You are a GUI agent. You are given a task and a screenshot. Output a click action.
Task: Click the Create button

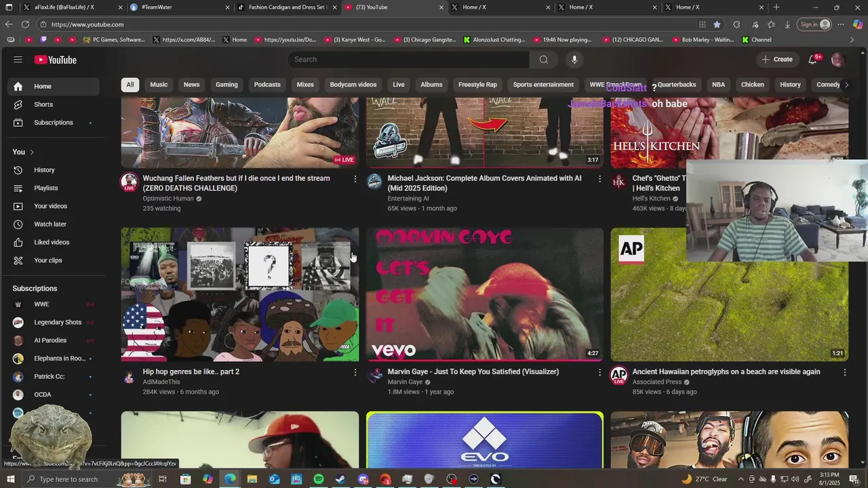[x=776, y=60]
